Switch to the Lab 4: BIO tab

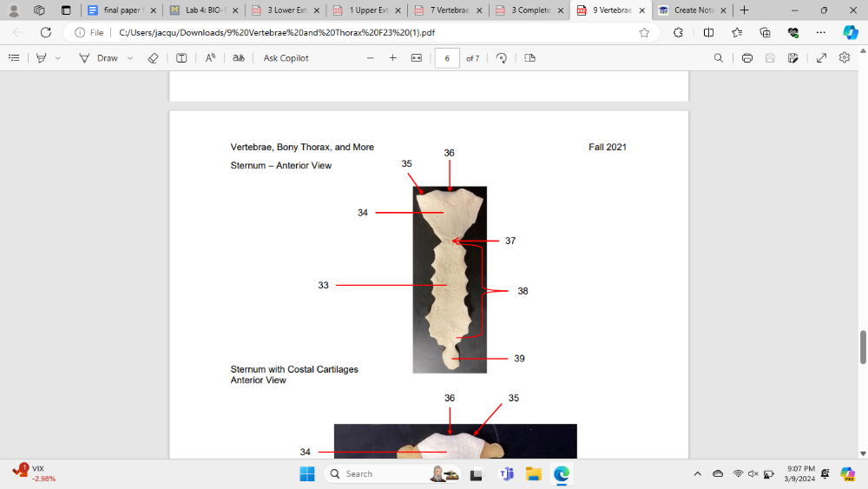click(203, 10)
